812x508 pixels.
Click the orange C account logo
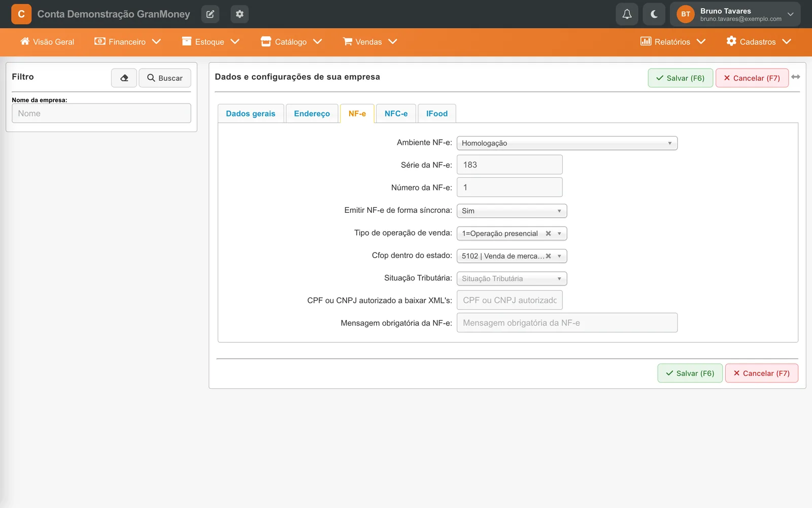point(21,14)
